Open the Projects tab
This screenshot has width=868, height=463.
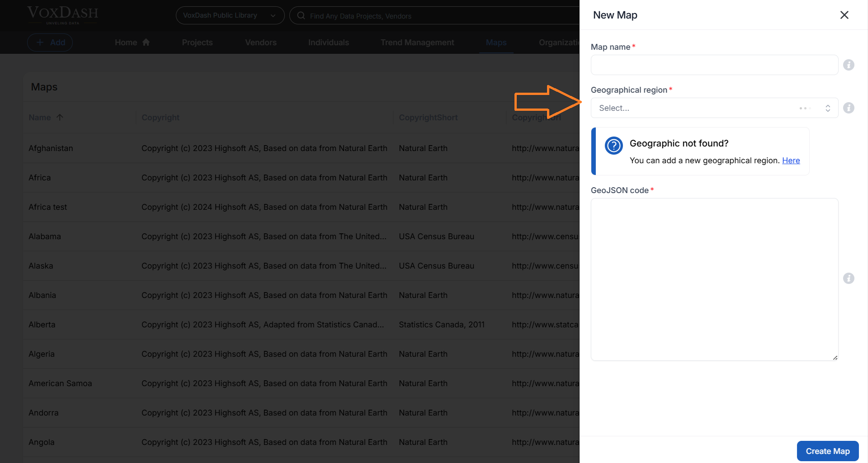tap(197, 43)
